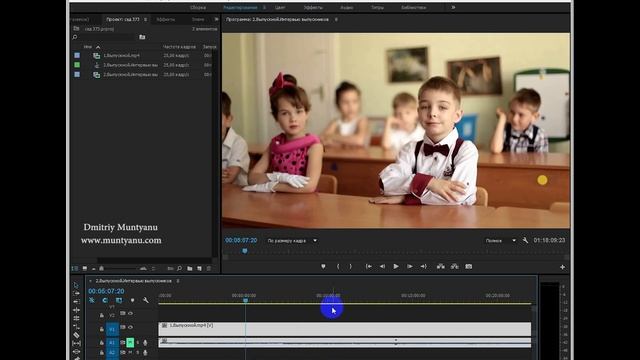Image resolution: width=640 pixels, height=360 pixels.
Task: Toggle lock on track A1
Action: (x=102, y=342)
